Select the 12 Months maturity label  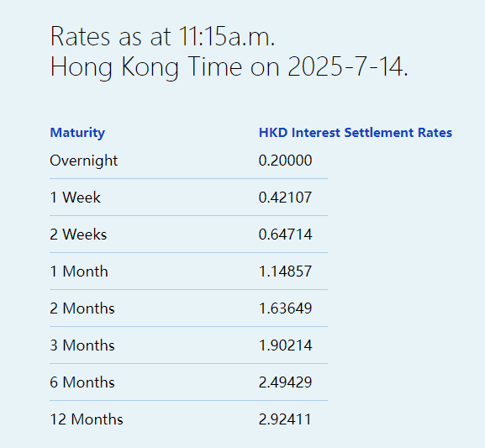click(87, 419)
